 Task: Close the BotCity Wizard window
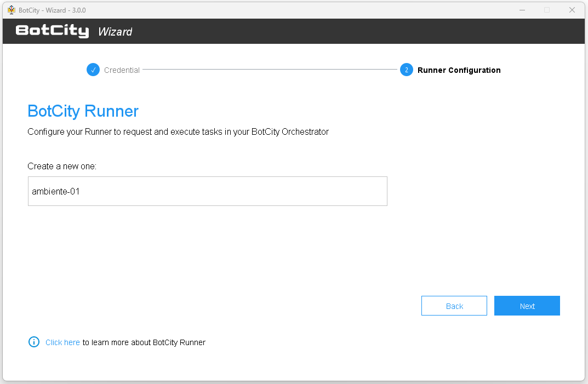pyautogui.click(x=572, y=10)
